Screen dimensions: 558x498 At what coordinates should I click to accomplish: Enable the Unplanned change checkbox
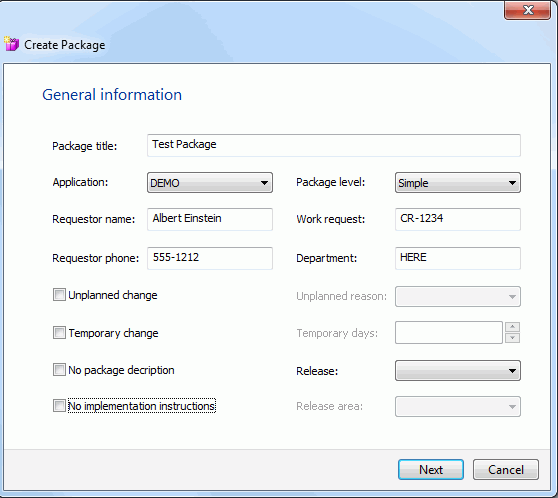click(59, 295)
